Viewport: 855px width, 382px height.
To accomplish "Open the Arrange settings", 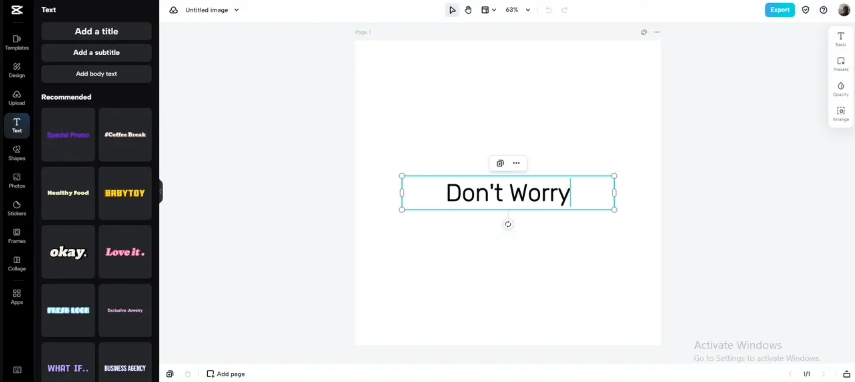I will pos(841,114).
